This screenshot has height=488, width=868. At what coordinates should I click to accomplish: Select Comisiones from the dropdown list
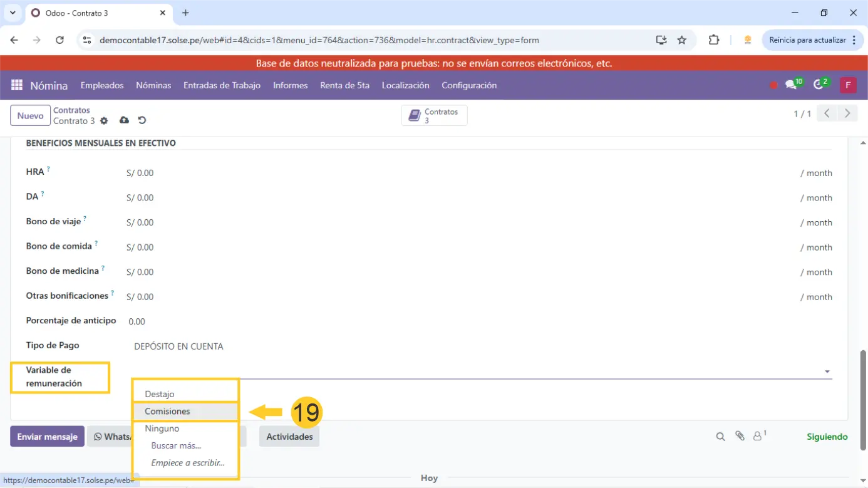tap(167, 412)
